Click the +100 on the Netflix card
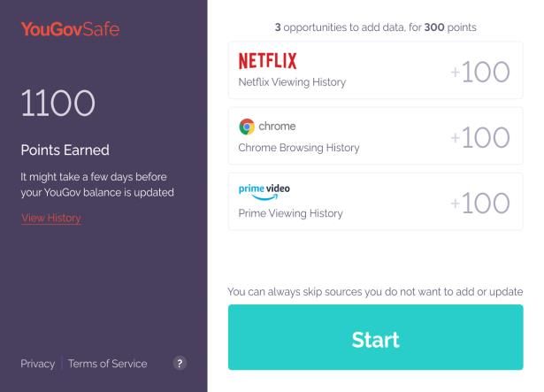Screen dimensions: 544x392 (480, 72)
